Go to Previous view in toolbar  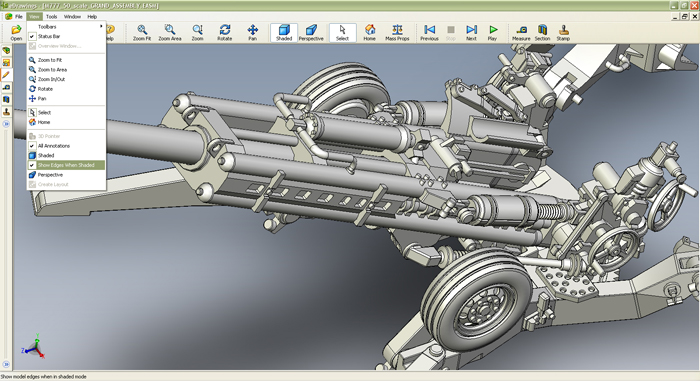click(x=429, y=33)
